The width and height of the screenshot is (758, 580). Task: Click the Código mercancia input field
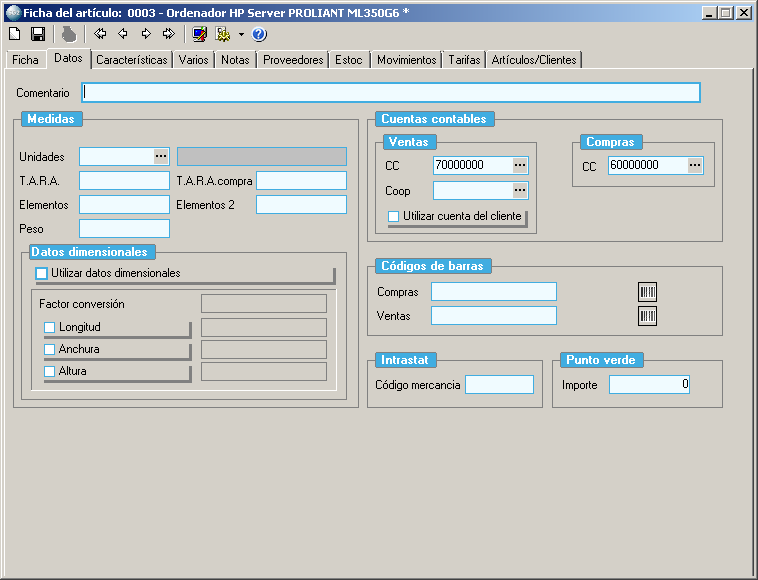[499, 385]
